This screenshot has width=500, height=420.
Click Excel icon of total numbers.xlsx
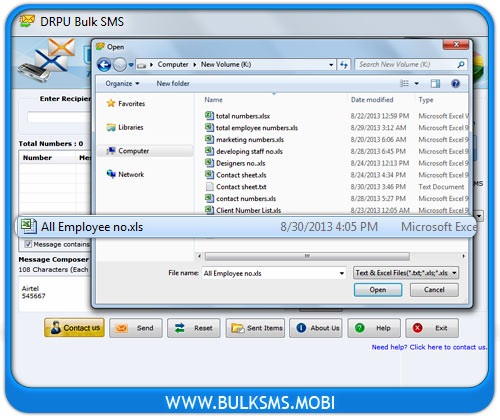(x=209, y=116)
